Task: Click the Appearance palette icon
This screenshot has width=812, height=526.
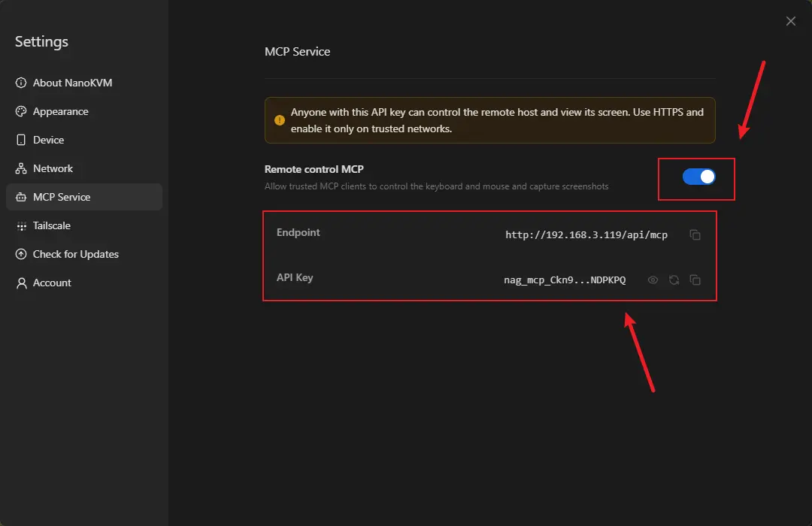Action: coord(21,111)
